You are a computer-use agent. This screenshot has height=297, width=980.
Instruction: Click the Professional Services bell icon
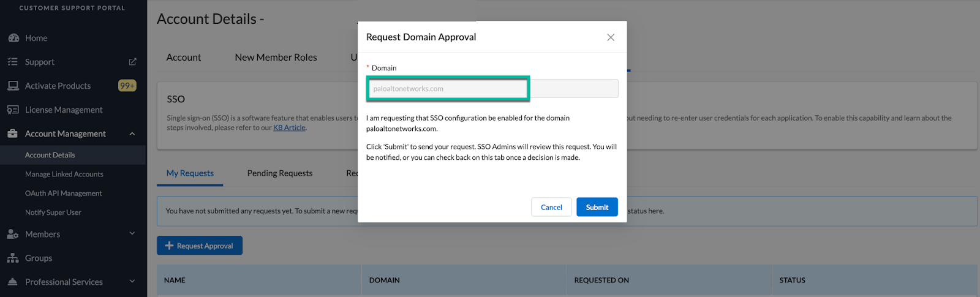pos(13,282)
